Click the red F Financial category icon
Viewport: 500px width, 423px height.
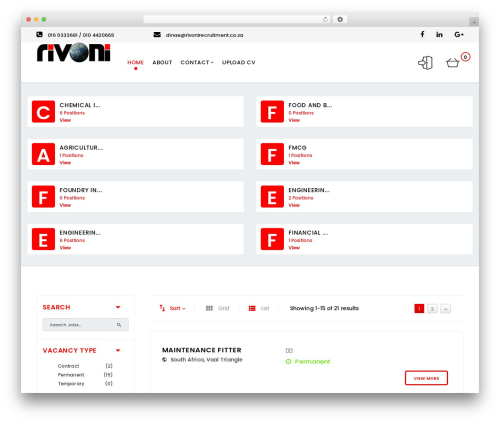272,239
